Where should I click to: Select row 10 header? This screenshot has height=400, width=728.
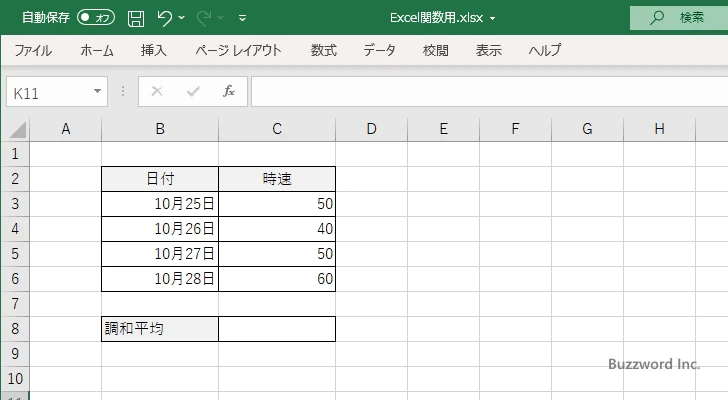[15, 379]
